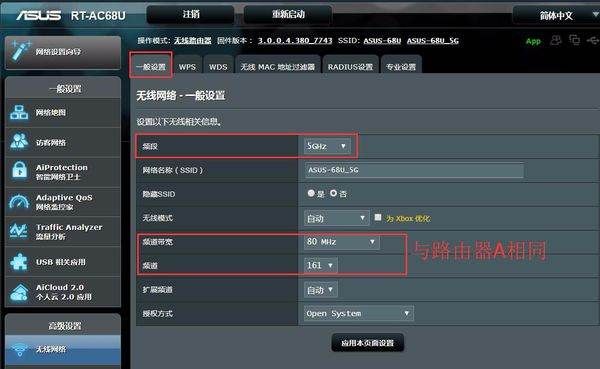Click the SSID name ASUS-68U_5G field
This screenshot has height=369, width=600.
pyautogui.click(x=414, y=170)
